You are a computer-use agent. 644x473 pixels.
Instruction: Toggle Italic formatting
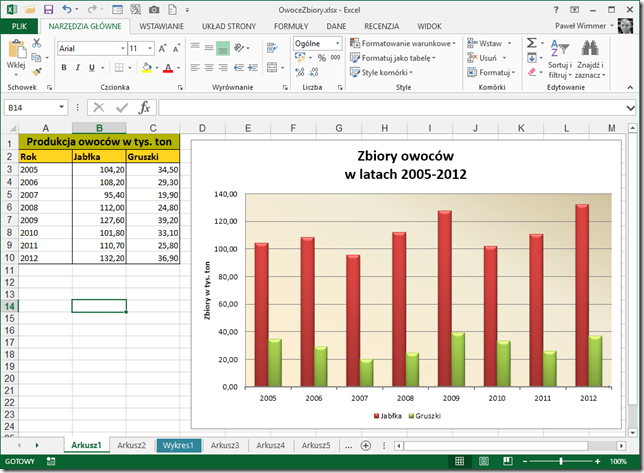pyautogui.click(x=78, y=67)
